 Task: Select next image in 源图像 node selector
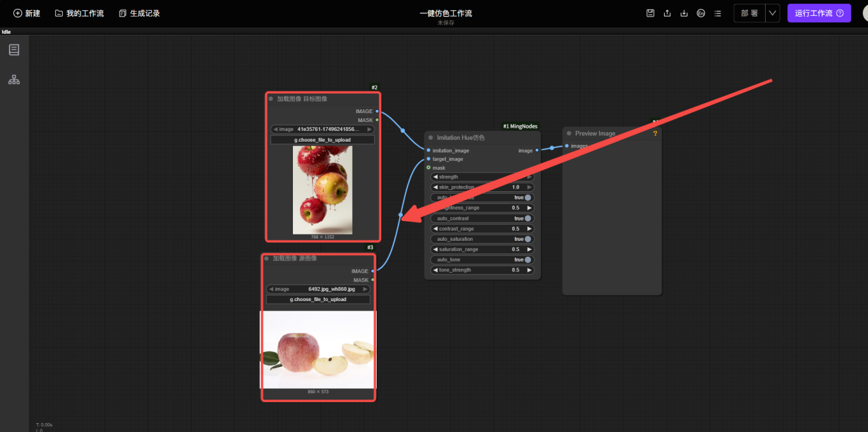tap(365, 289)
